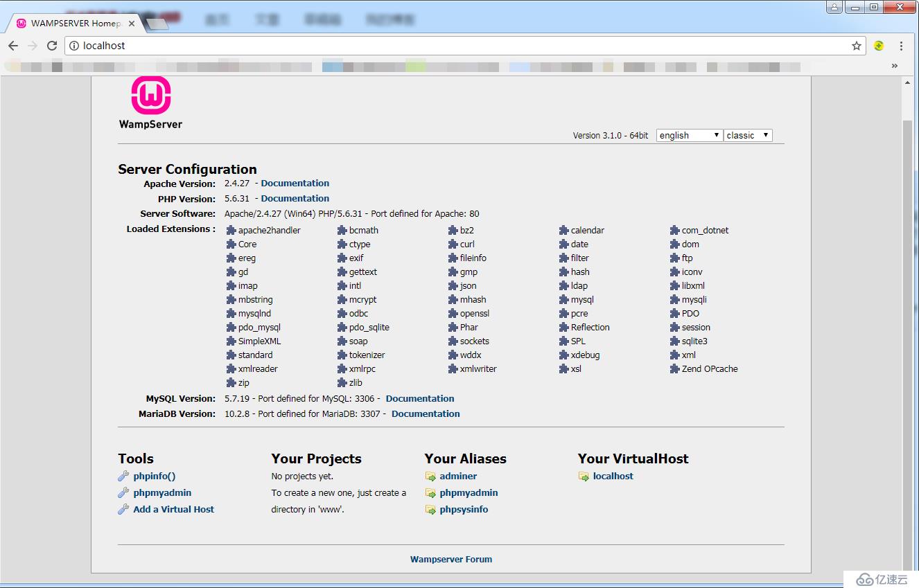Click puzzle icon next to calendar
The width and height of the screenshot is (919, 588).
pyautogui.click(x=564, y=230)
